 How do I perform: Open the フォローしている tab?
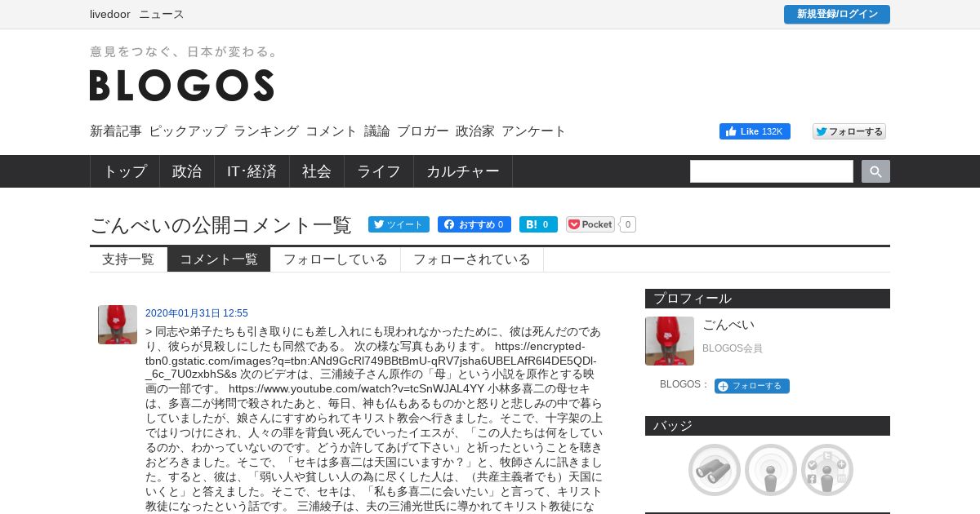[x=336, y=259]
